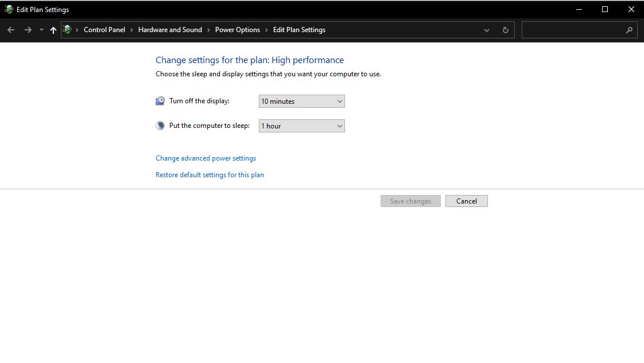Click the moon icon beside Put the computer to sleep

coord(160,126)
